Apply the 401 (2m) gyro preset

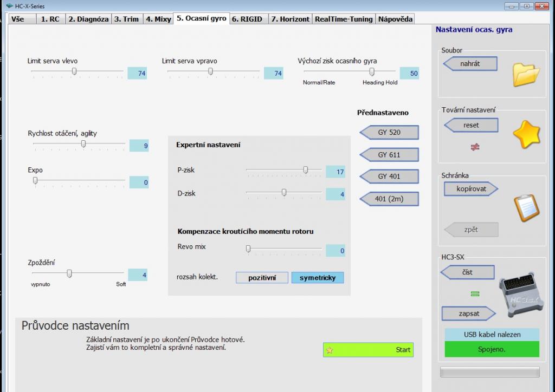tap(389, 199)
